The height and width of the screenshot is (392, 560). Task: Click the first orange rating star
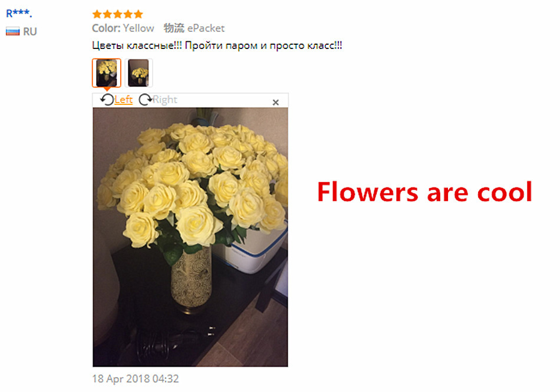[97, 14]
